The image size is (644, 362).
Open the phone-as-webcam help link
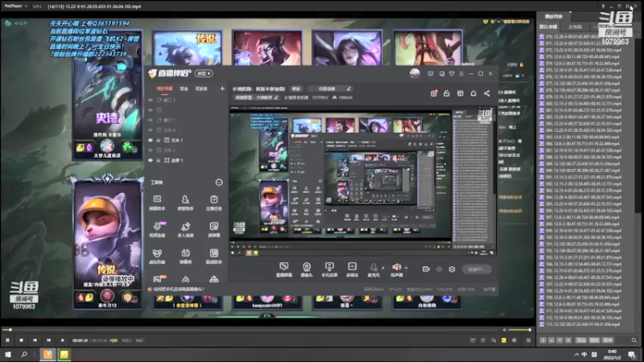point(178,289)
